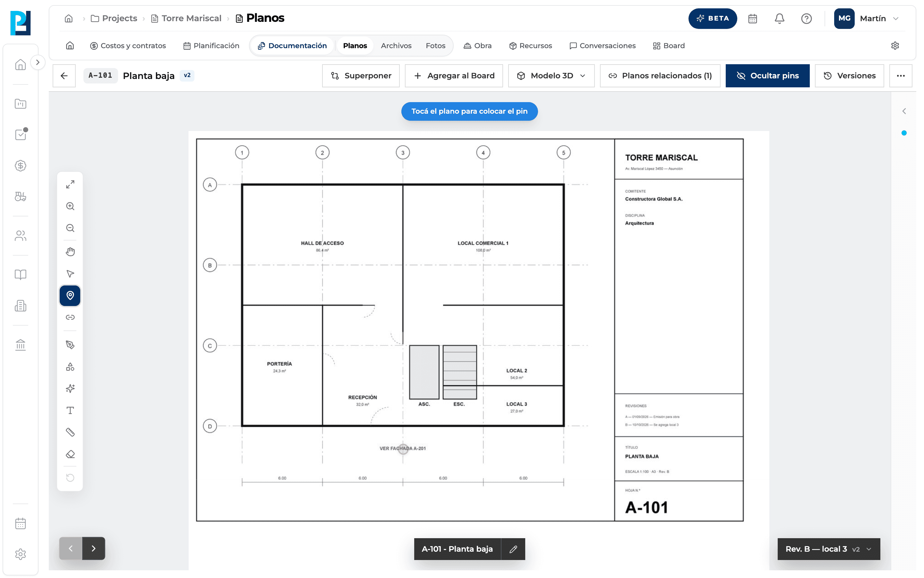Click the zoom out magnifier tool
Screen dimensions: 924x578
tap(70, 228)
